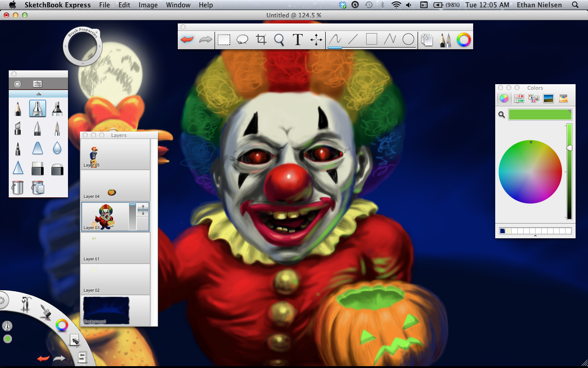The image size is (588, 368).
Task: Open the Layers window toggle icon
Action: (427, 40)
